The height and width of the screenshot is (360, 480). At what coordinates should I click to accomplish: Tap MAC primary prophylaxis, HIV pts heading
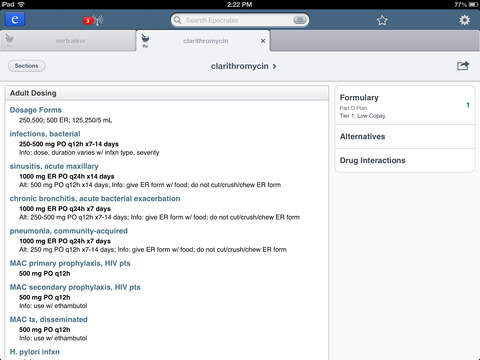point(70,263)
